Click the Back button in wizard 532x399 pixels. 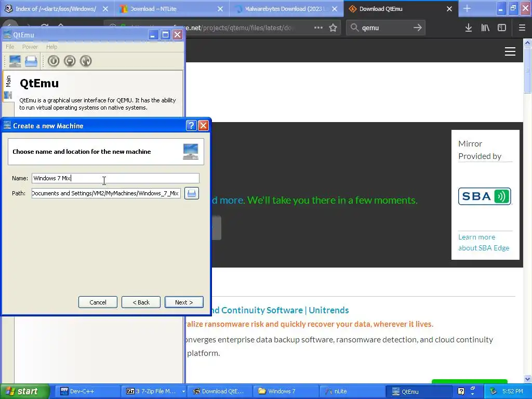[141, 302]
